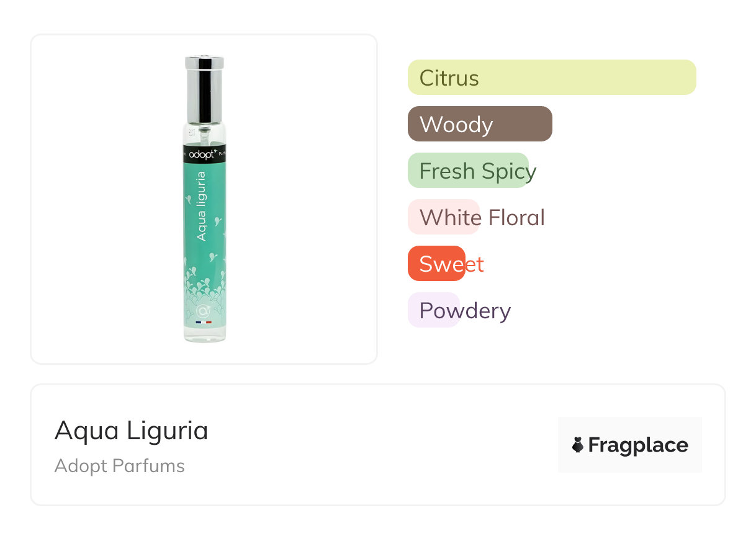
Task: Choose the Fresh Spicy accord bar
Action: pyautogui.click(x=468, y=171)
